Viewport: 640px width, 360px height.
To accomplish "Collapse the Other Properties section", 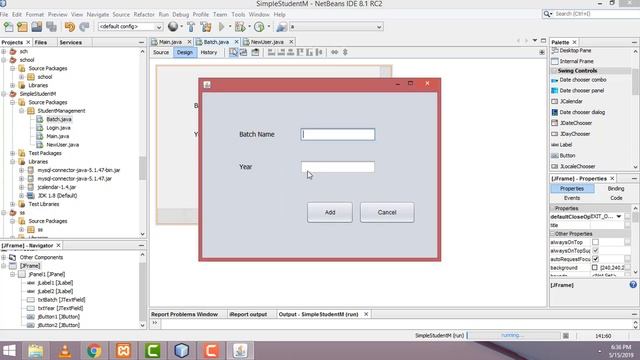I will coord(552,234).
